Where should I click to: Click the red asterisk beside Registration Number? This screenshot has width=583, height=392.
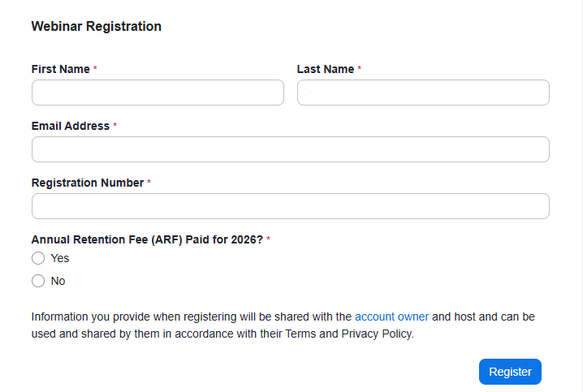pyautogui.click(x=149, y=183)
